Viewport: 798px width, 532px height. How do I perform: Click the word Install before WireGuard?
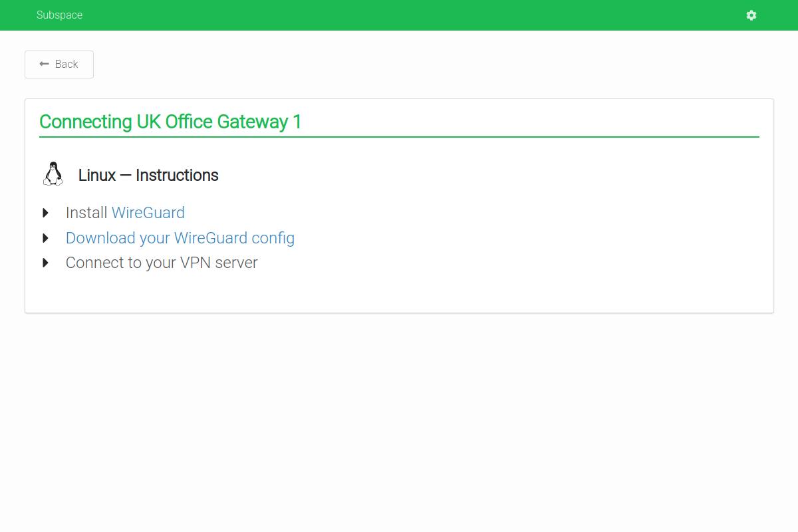tap(86, 213)
